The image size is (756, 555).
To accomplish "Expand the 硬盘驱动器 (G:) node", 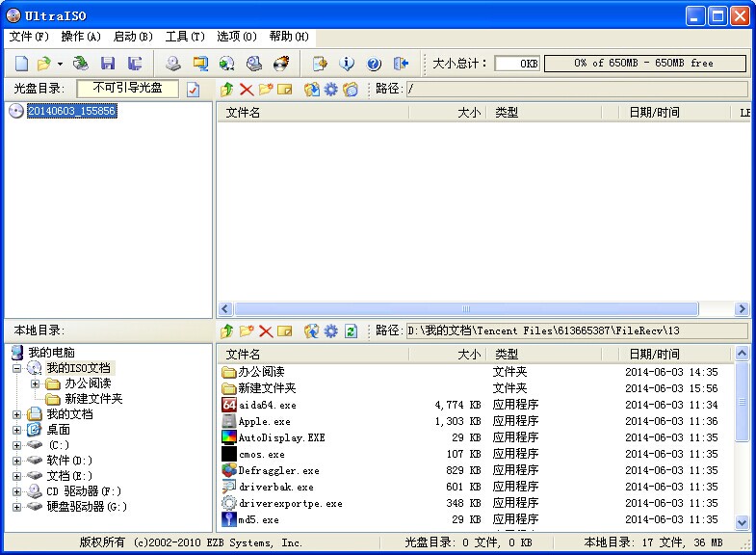I will click(17, 507).
